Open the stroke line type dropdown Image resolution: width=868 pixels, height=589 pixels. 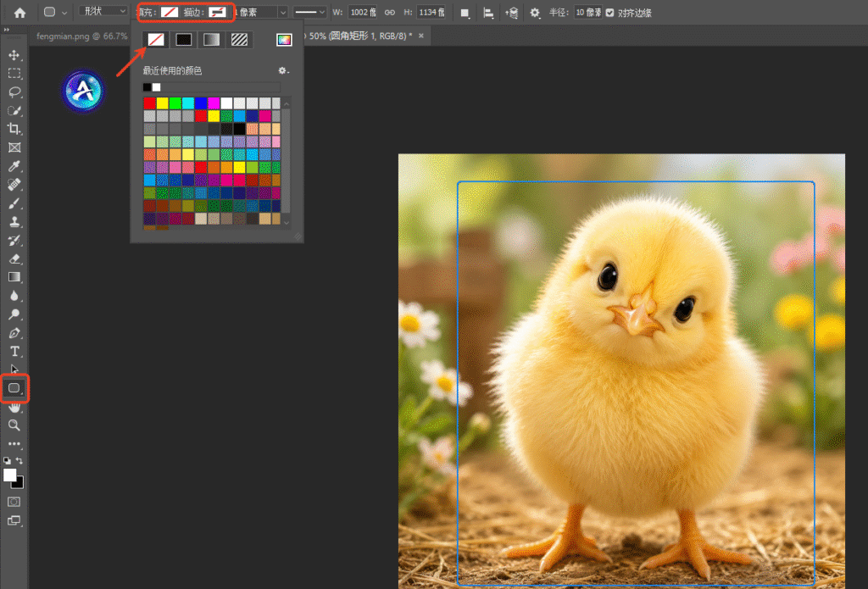pos(310,12)
